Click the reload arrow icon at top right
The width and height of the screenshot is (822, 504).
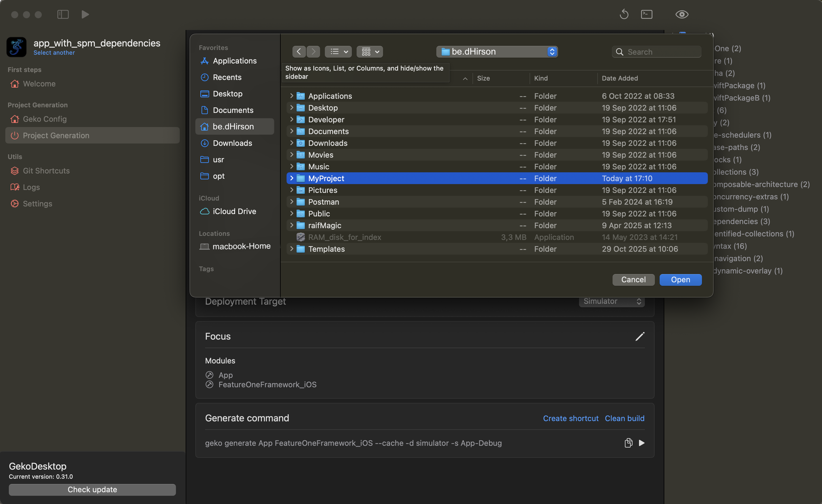click(624, 14)
